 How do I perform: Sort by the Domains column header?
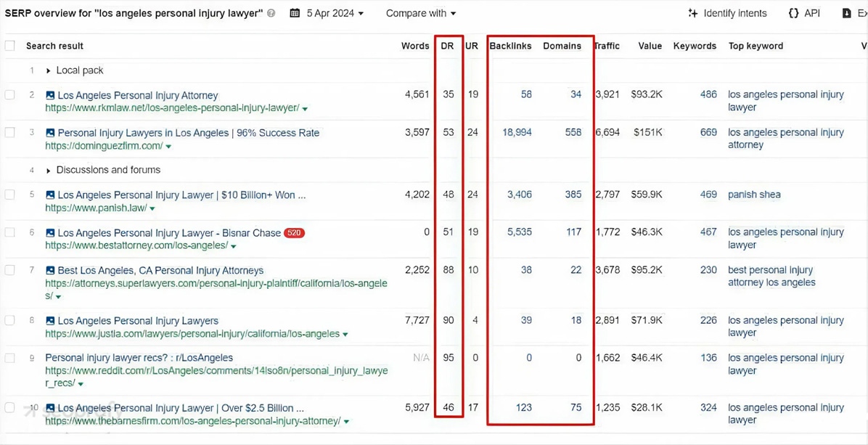pos(562,46)
